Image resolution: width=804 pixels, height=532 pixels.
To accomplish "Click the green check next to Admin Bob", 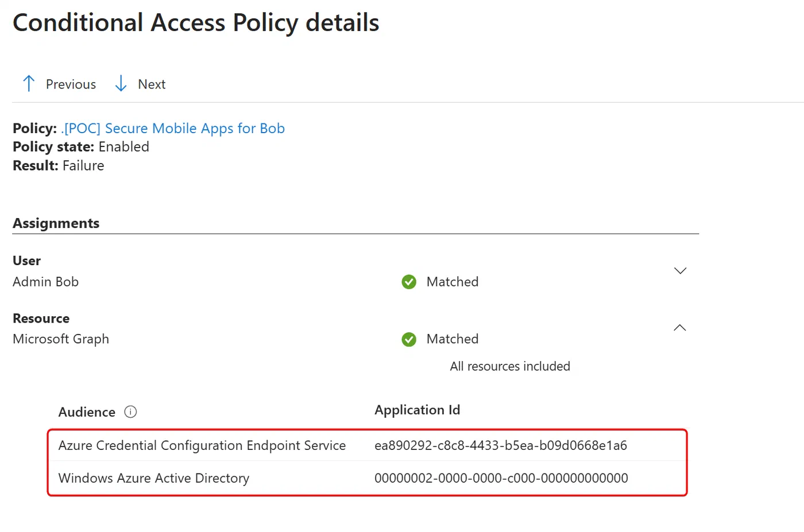I will pos(409,282).
